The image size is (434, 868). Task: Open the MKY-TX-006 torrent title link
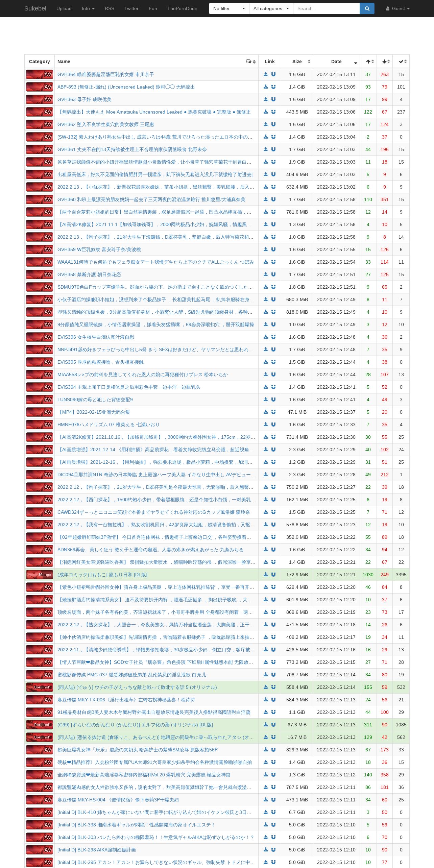126,700
